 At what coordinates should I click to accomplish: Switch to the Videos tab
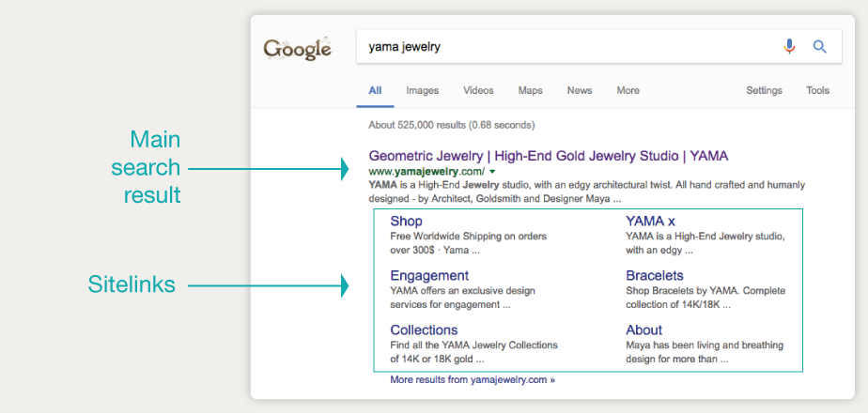point(478,90)
